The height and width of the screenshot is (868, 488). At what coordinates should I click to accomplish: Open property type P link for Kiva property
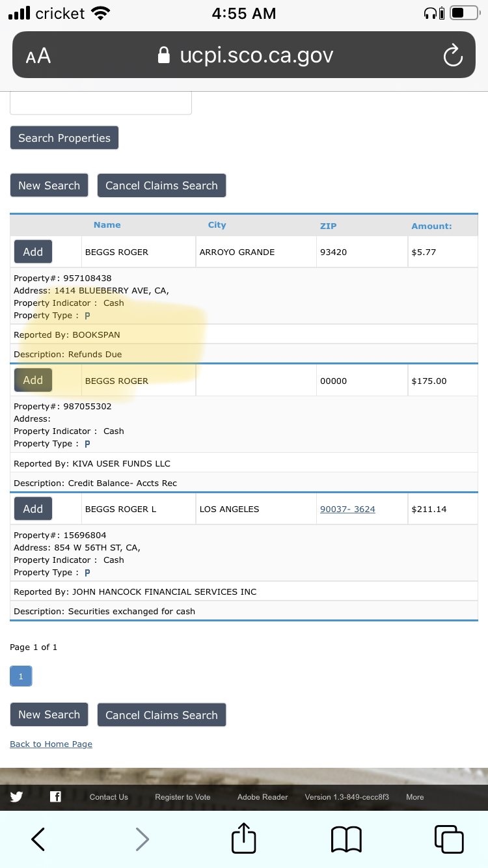pos(87,444)
